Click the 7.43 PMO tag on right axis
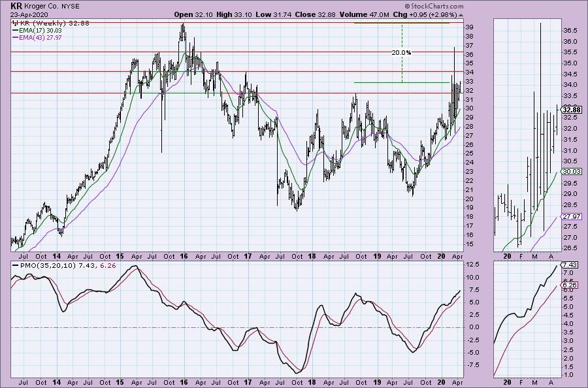The width and height of the screenshot is (588, 388). click(569, 265)
